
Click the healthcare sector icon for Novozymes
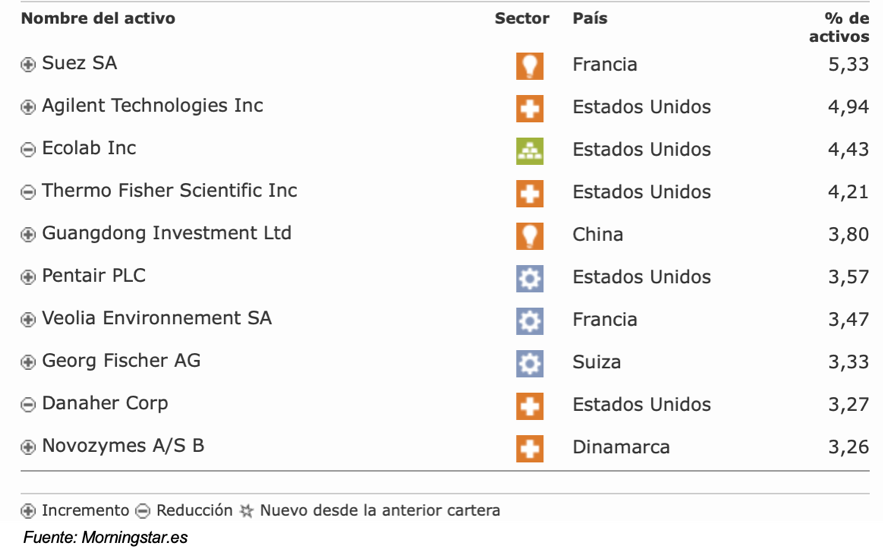pyautogui.click(x=529, y=448)
